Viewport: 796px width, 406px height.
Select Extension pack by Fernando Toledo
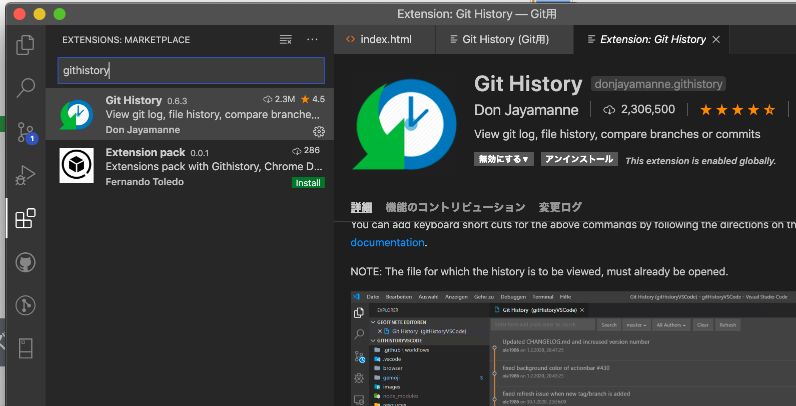click(x=190, y=166)
